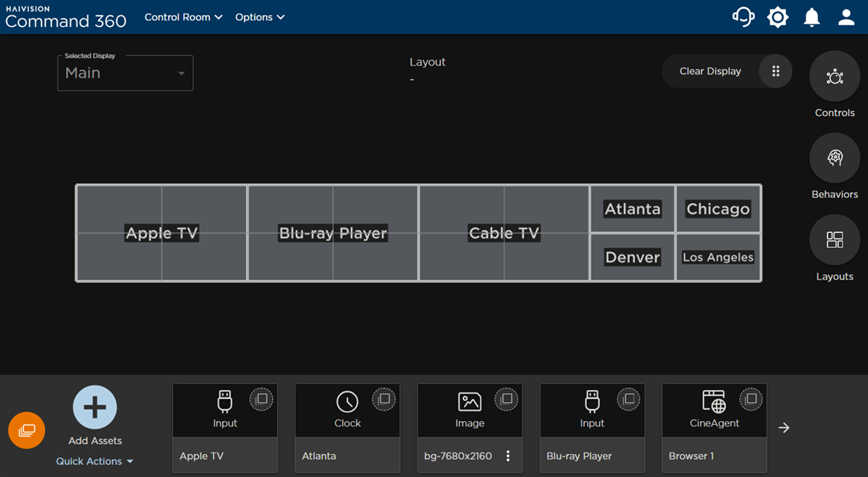The image size is (868, 477).
Task: Open the Selected Display Main dropdown
Action: click(125, 73)
